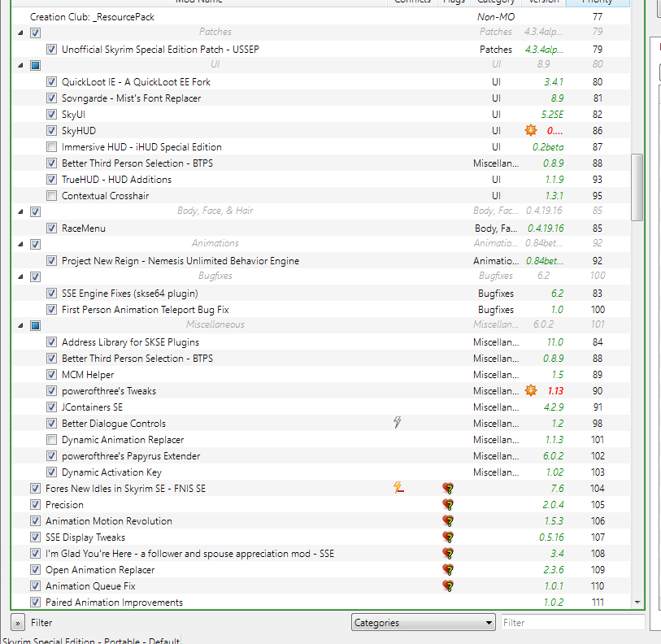This screenshot has width=661, height=644.
Task: Enable Immersive HUD - iHUD Special Edition
Action: tap(51, 146)
